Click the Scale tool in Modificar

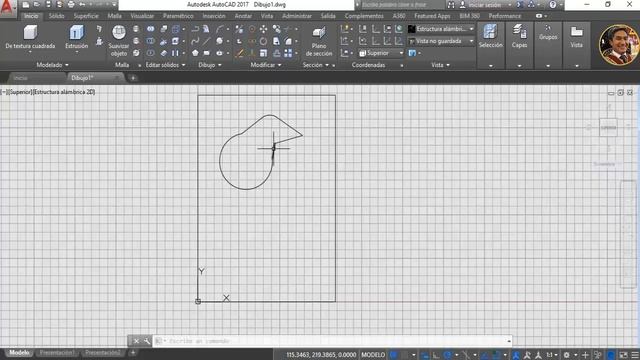(x=263, y=53)
